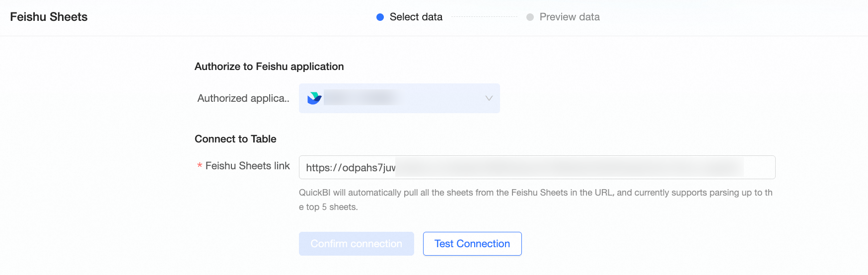Open the Authorized application combo box

[399, 98]
